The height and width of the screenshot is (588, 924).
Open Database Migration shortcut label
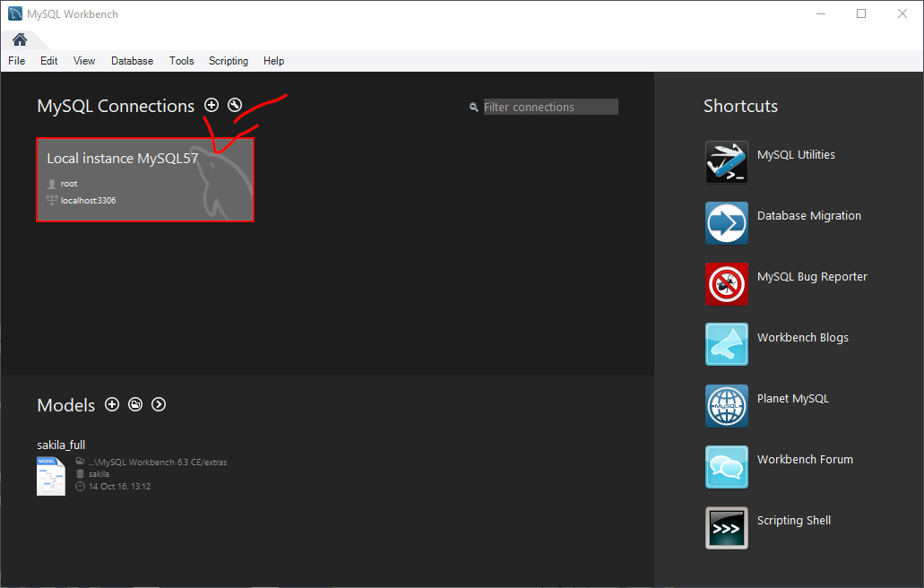809,216
